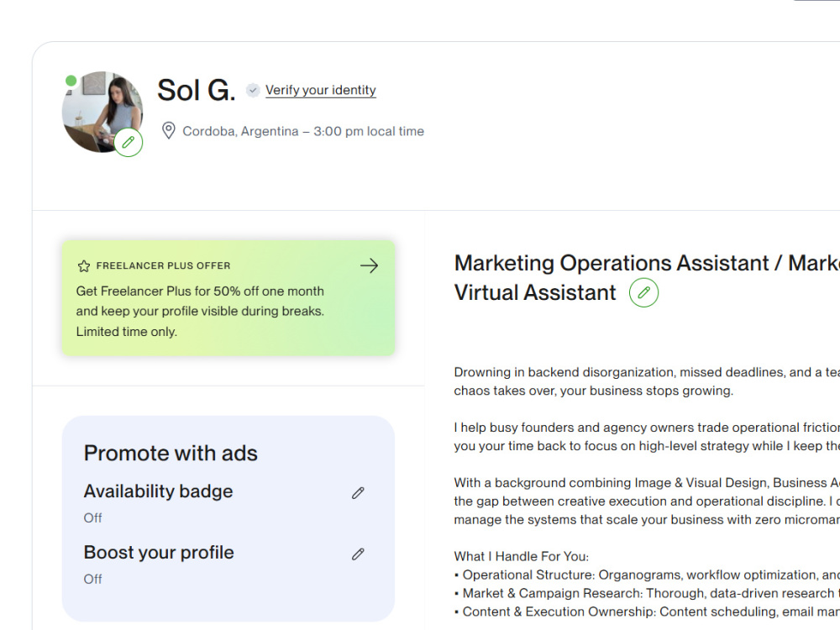
Task: Click the What I Handle For You line
Action: click(522, 557)
